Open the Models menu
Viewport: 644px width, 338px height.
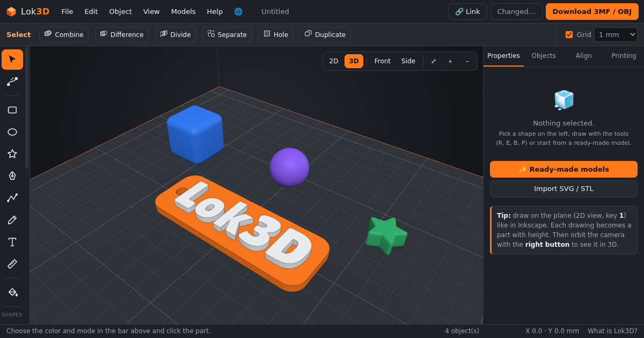click(x=184, y=11)
